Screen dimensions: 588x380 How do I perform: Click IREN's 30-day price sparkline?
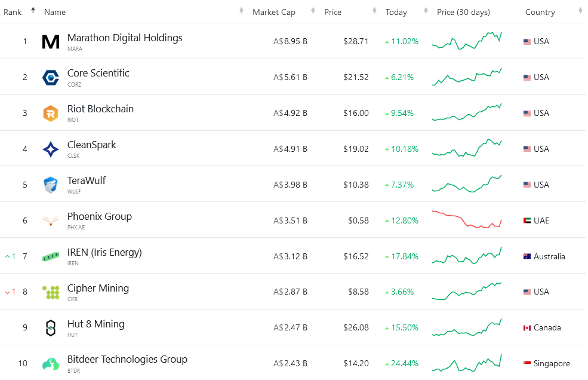point(467,256)
